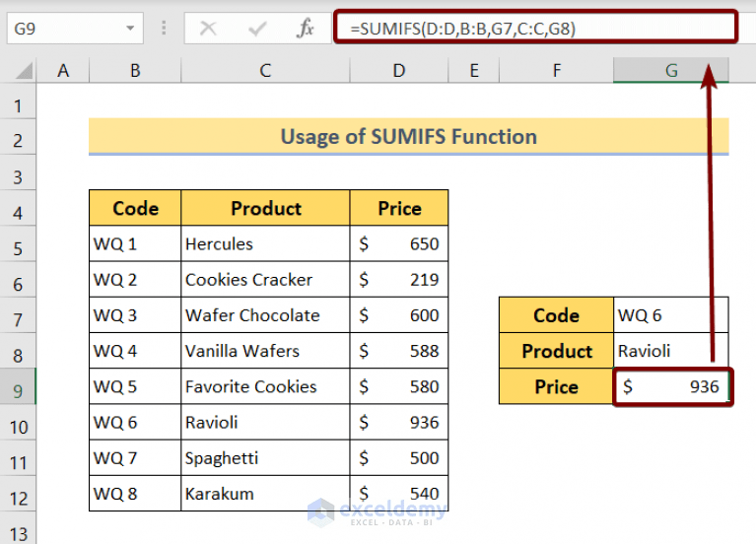The image size is (756, 544).
Task: Select cell containing 'Hercules'
Action: (265, 244)
